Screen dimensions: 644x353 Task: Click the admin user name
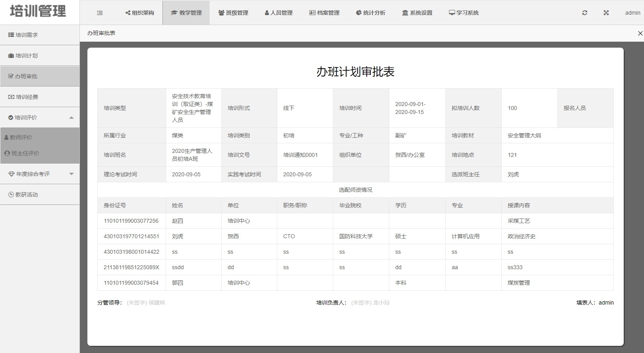(632, 13)
